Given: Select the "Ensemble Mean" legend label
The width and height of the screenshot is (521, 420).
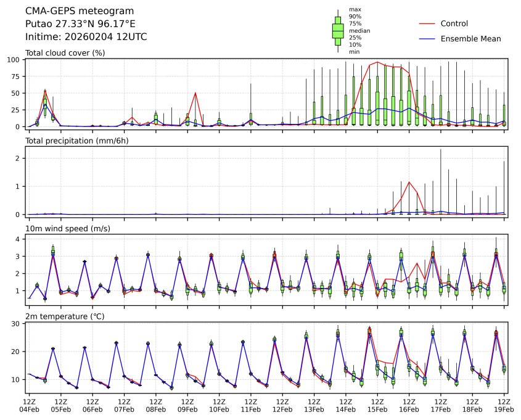Looking at the screenshot, I should 470,38.
